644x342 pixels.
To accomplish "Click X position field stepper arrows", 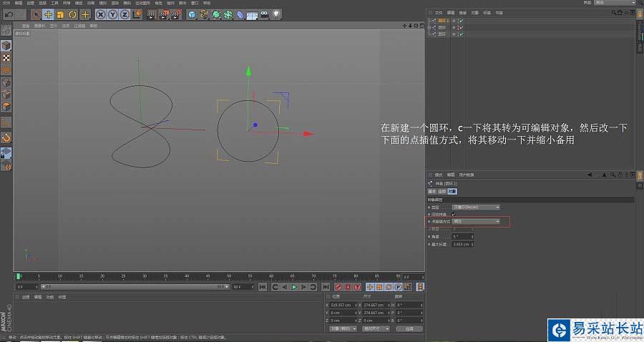I will (x=356, y=305).
